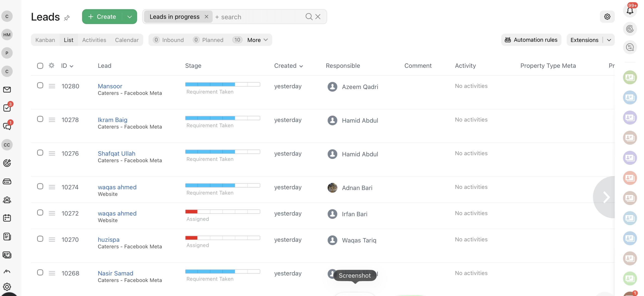Expand the More counters dropdown
The height and width of the screenshot is (296, 644).
[x=257, y=40]
